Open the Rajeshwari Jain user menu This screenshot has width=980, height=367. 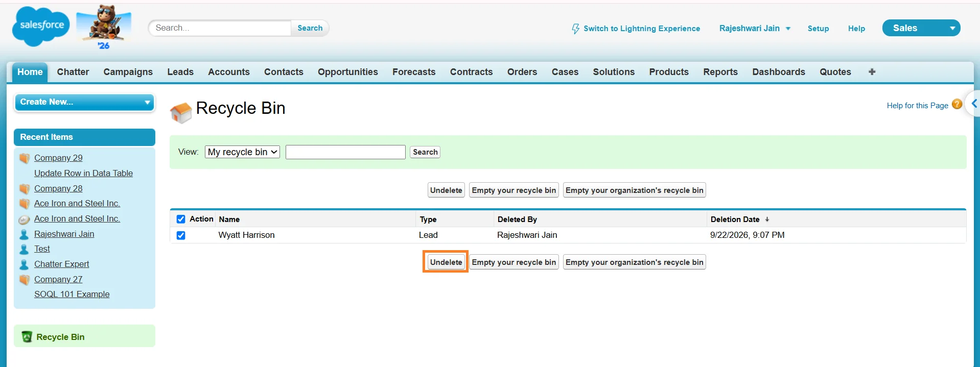point(755,29)
